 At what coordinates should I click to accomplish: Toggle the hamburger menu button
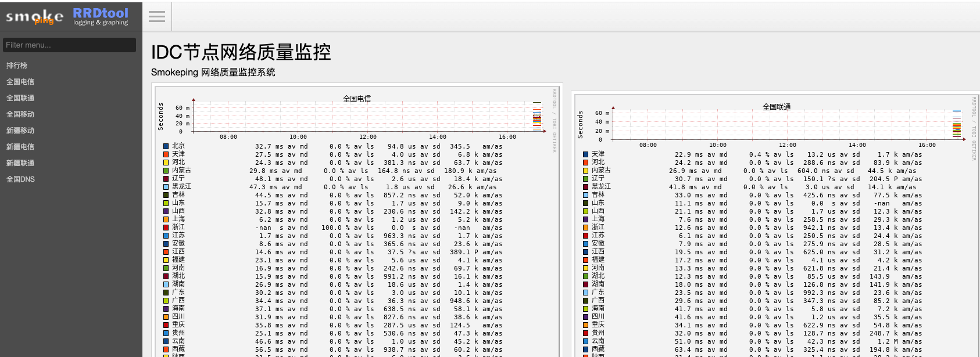[157, 17]
